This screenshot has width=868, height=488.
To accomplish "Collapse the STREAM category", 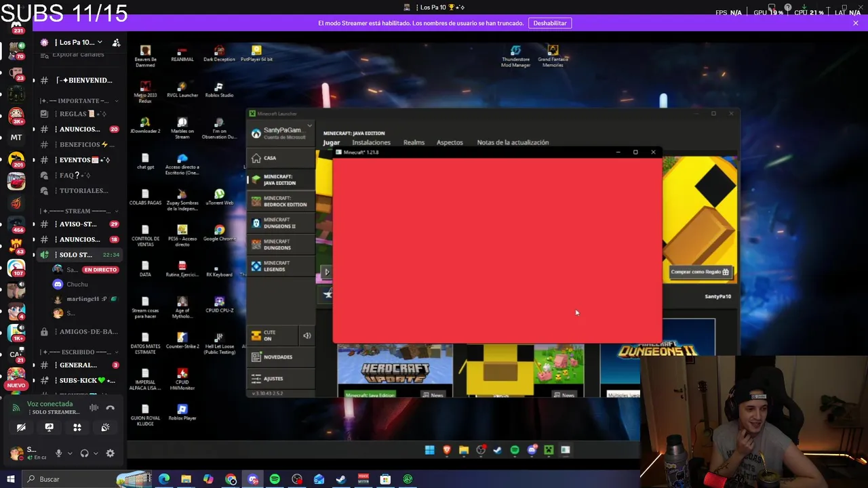I will coord(79,211).
